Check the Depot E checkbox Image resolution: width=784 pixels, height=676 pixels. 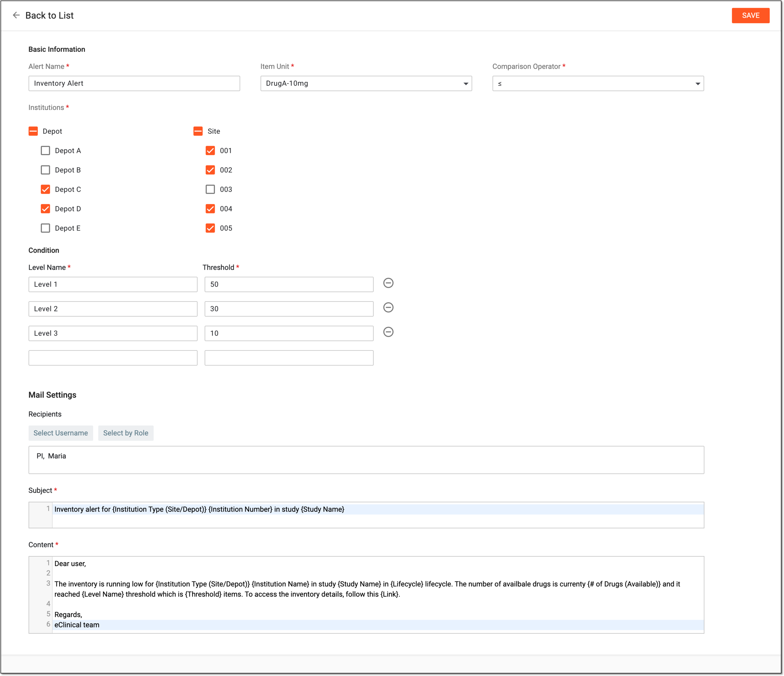click(45, 228)
